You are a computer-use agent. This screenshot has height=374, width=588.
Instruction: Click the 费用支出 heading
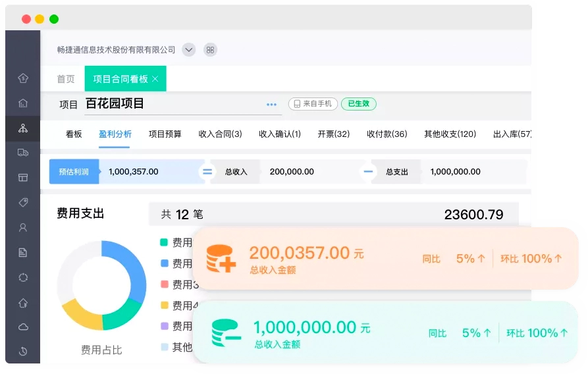coord(80,213)
